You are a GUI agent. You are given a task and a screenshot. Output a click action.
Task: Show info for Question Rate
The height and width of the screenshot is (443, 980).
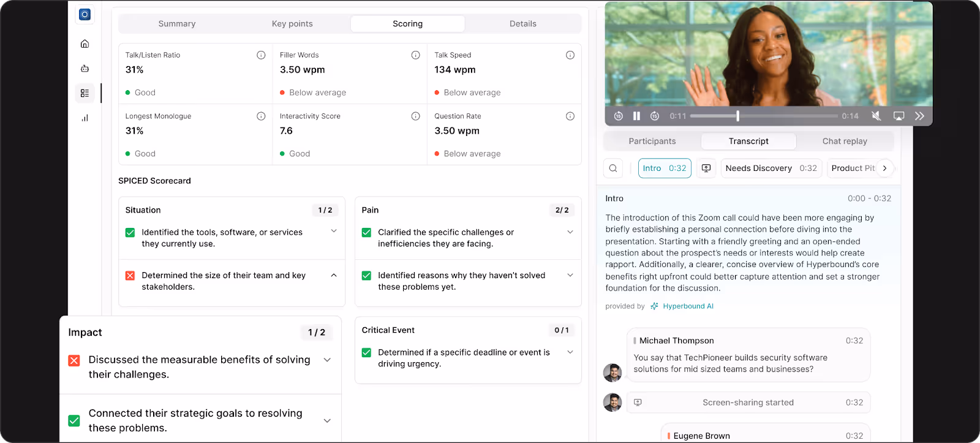pos(570,116)
